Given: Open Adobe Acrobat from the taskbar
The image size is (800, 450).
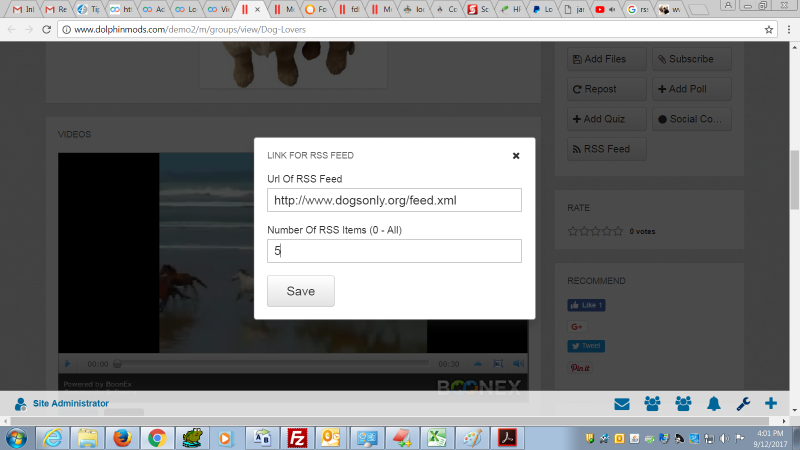Looking at the screenshot, I should (507, 438).
